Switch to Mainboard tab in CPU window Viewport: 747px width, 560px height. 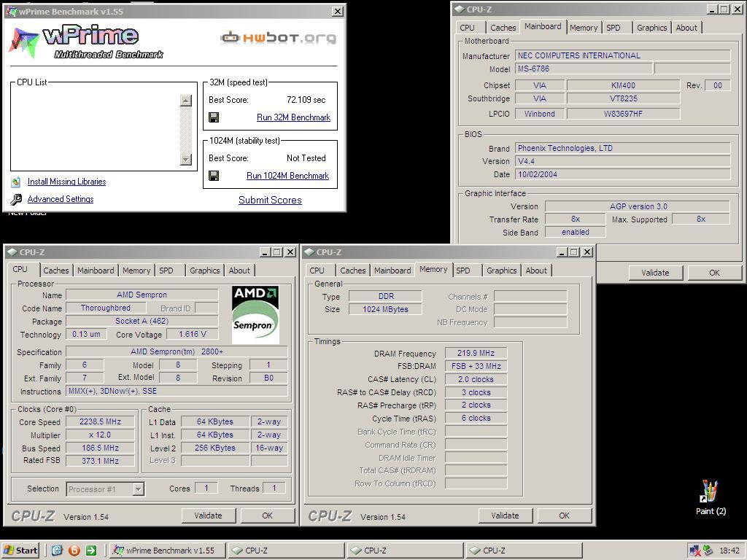tap(96, 271)
